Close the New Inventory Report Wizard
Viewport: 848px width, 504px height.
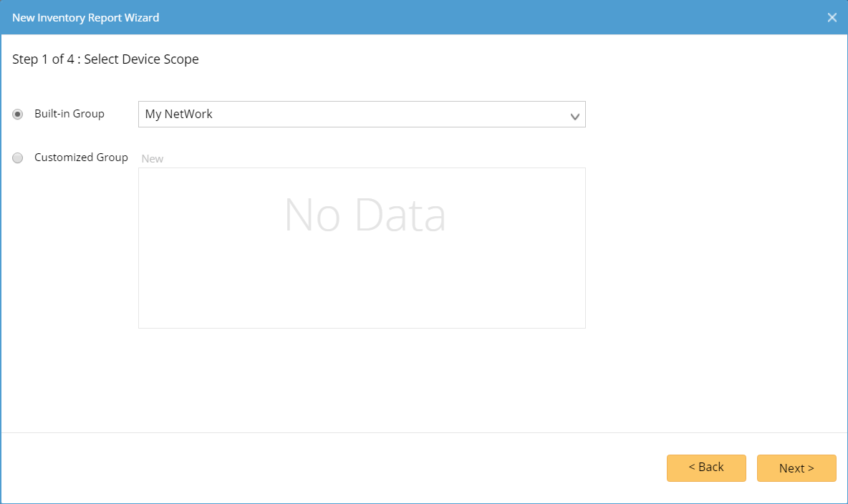832,18
